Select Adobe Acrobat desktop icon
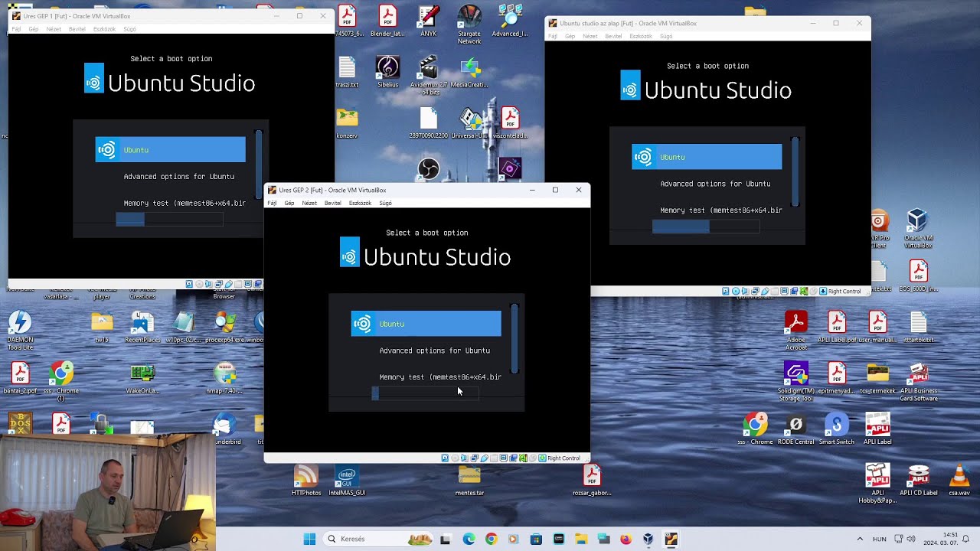The image size is (980, 551). click(796, 329)
